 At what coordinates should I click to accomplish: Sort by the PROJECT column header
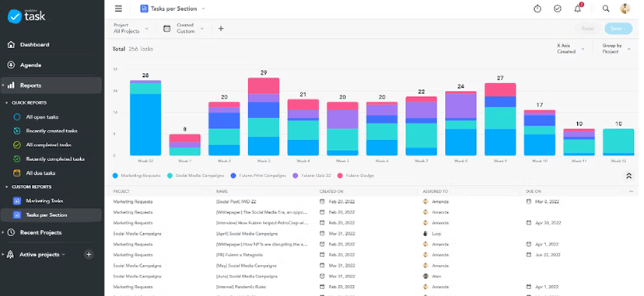(x=121, y=191)
